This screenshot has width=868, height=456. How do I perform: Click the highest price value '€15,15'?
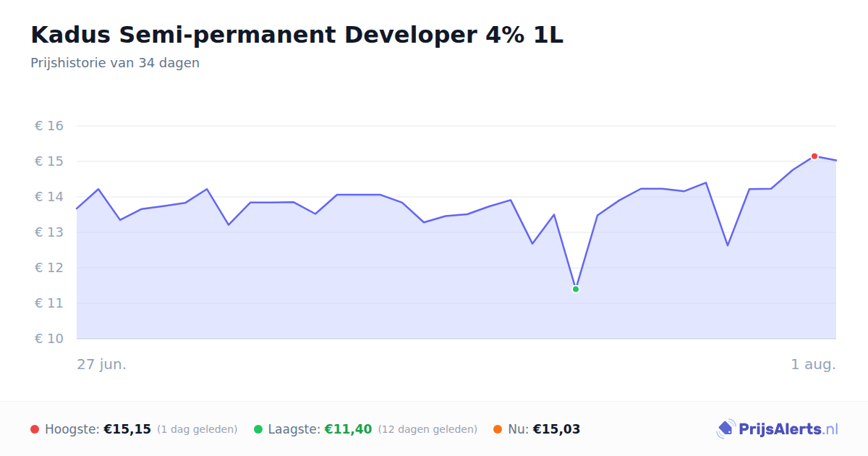[127, 429]
